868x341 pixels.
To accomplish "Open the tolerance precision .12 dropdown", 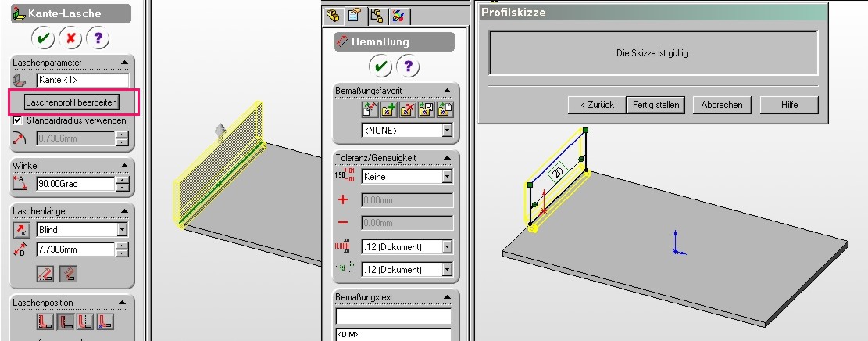I will (x=448, y=270).
